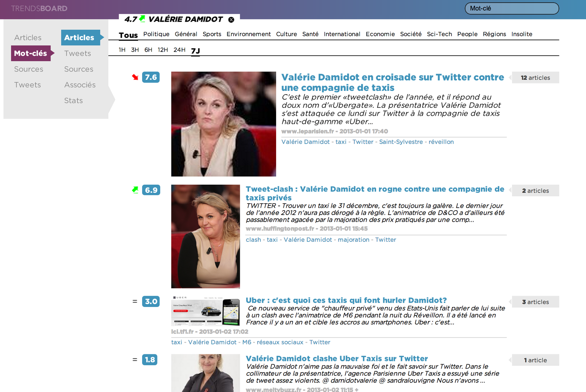The image size is (586, 392).
Task: Open the TRENDSBOARD home logo
Action: point(39,8)
